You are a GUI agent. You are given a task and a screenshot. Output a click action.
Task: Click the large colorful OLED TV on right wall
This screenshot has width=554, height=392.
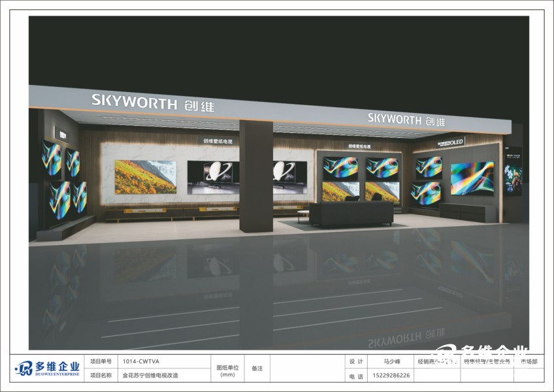(472, 178)
